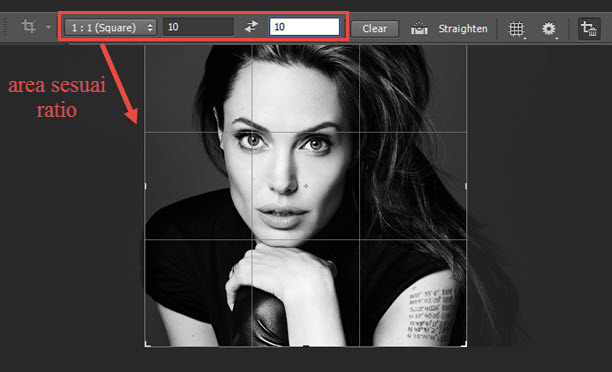The image size is (612, 372).
Task: Select the Straighten level icon
Action: point(419,28)
